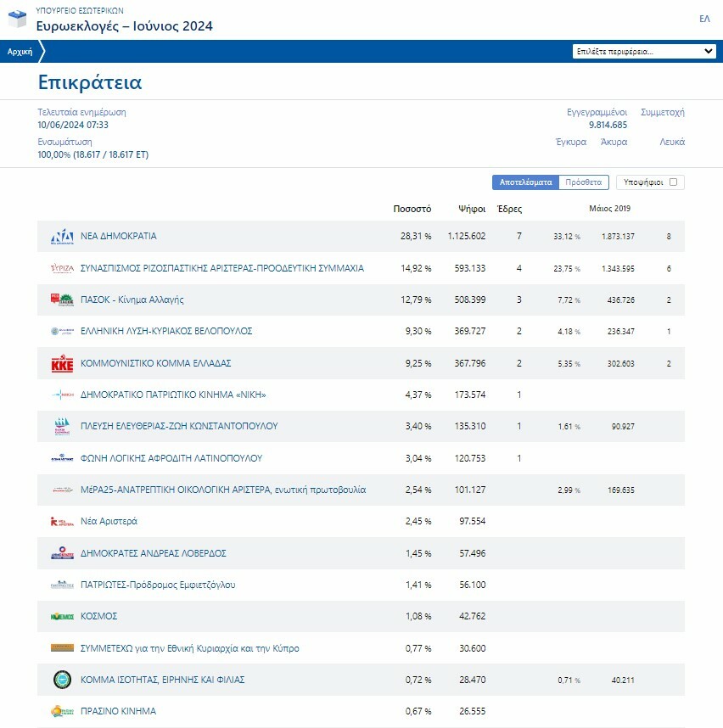The image size is (723, 728).
Task: Open ΕΛΛΗΝΙΚΗ ΛΥΣΗ-ΚΥΡΙΑΚΟΣ ΒΕΛΟΠΟΥΛΟΣ link
Action: point(166,331)
